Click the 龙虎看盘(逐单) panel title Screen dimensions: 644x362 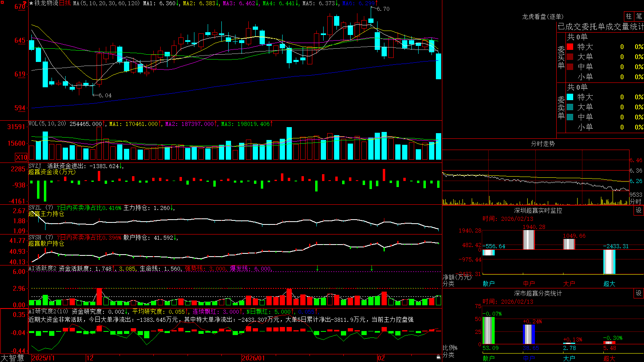(x=543, y=16)
